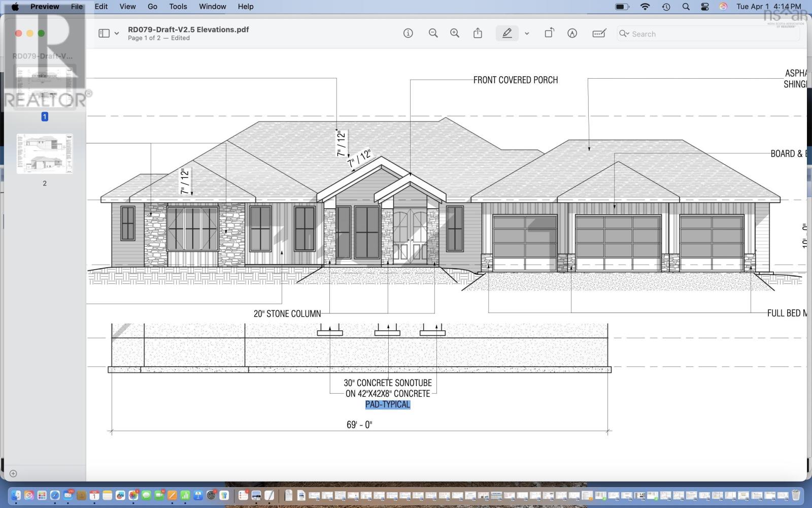Activate Siri from menu bar

tap(724, 7)
